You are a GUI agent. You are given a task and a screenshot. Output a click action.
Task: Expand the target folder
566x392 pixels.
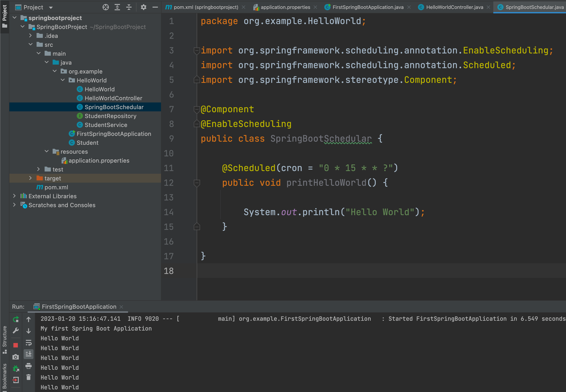30,178
